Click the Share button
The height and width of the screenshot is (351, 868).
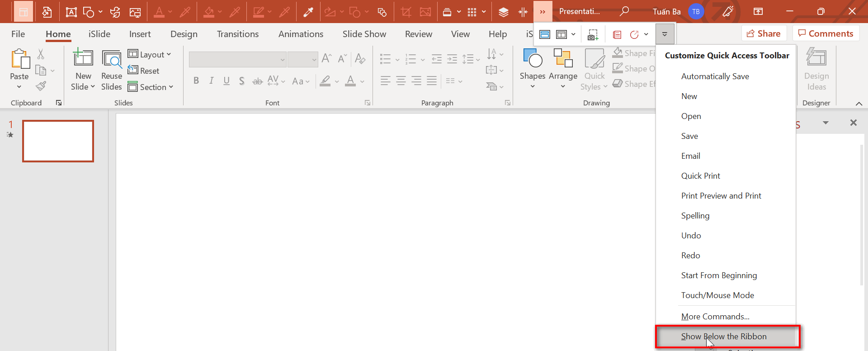(764, 33)
